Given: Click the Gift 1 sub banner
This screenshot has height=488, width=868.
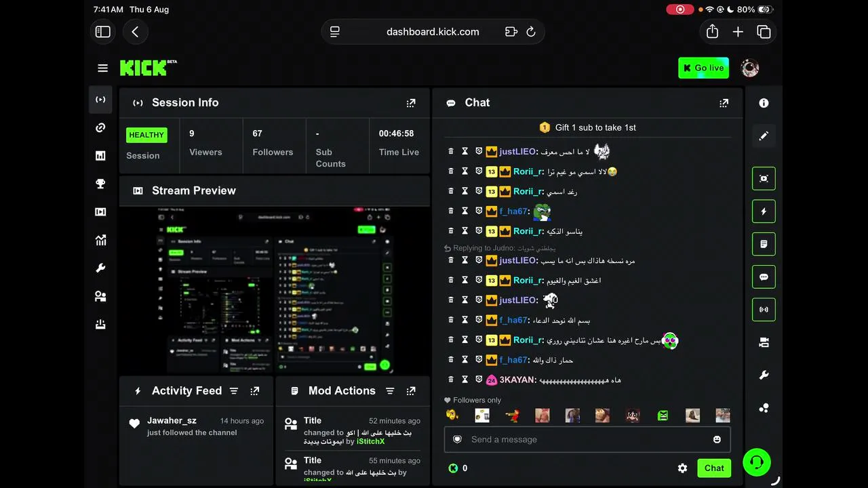Looking at the screenshot, I should coord(588,127).
